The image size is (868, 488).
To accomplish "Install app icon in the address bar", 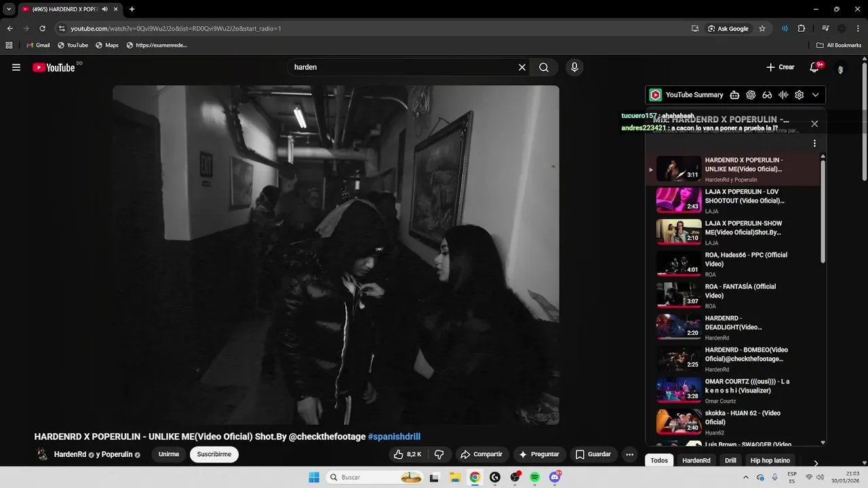I will (x=695, y=28).
